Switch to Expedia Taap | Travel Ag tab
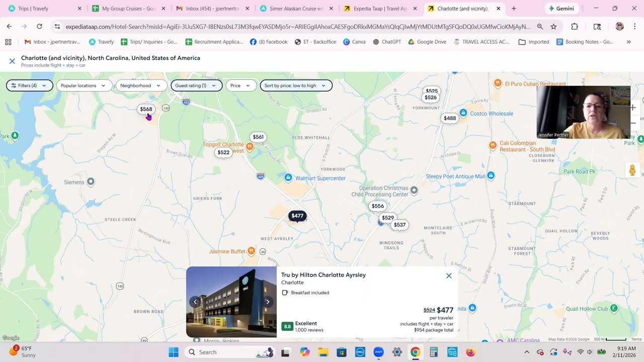This screenshot has width=644, height=362. tap(380, 9)
